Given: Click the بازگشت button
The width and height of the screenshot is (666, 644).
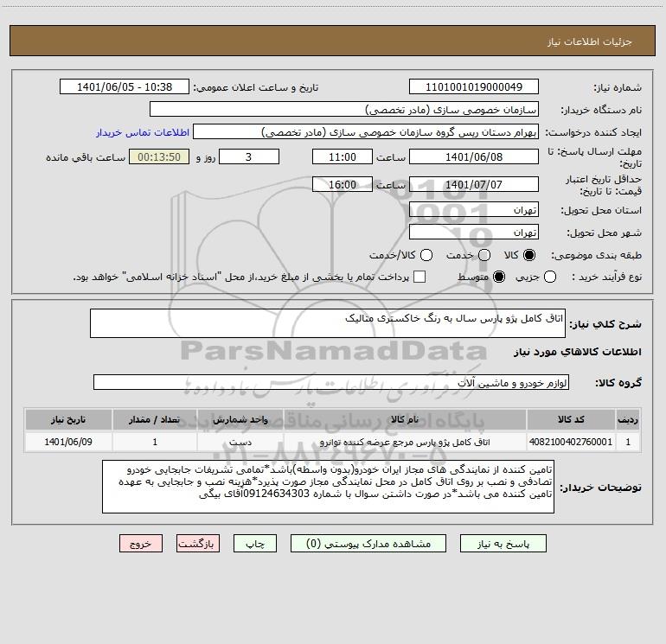Looking at the screenshot, I should pos(198,544).
